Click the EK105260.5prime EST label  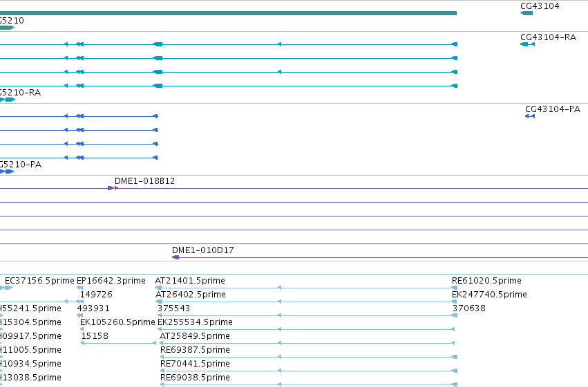117,322
